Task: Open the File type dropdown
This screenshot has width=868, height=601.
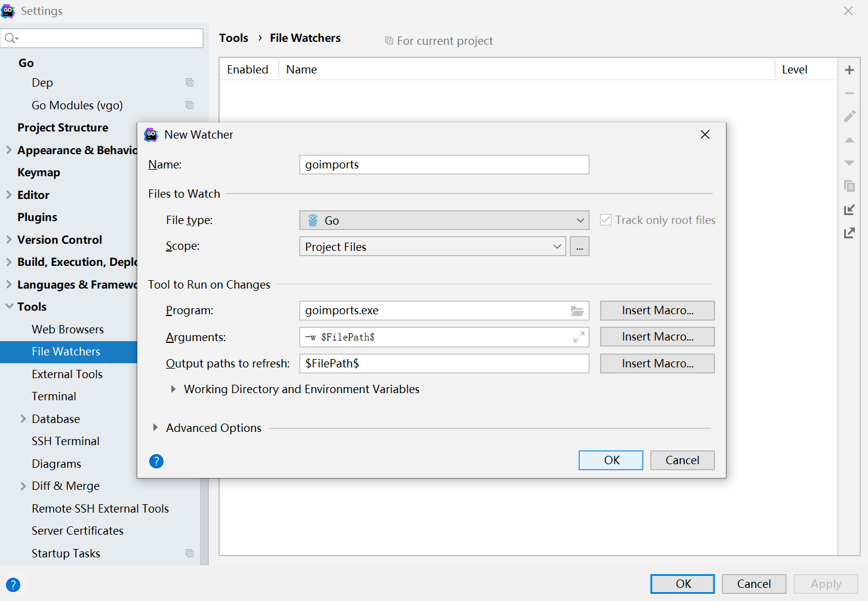Action: click(444, 220)
